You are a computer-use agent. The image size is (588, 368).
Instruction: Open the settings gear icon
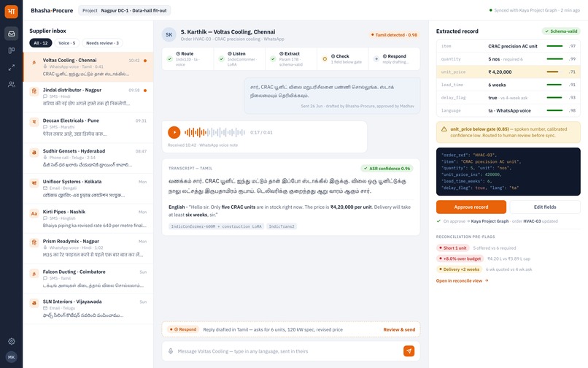(x=11, y=341)
